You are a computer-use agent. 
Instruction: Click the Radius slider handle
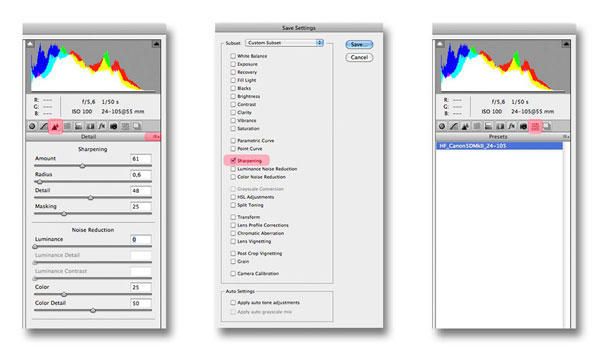click(x=39, y=182)
